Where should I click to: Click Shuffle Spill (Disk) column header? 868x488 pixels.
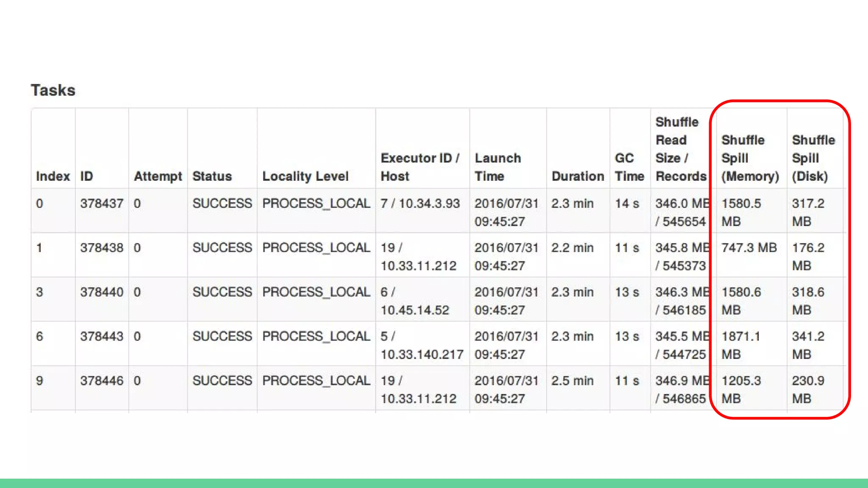[813, 158]
